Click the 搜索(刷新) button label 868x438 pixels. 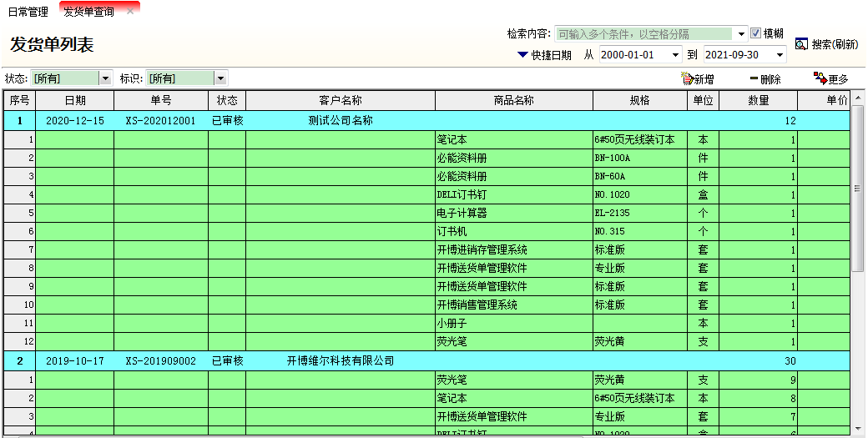click(835, 44)
